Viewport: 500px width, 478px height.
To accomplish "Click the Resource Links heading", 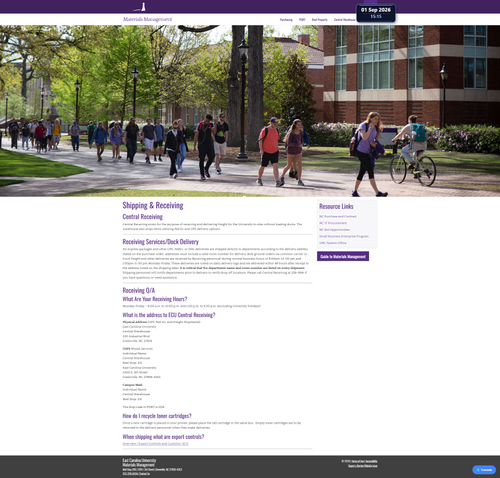I will [336, 206].
